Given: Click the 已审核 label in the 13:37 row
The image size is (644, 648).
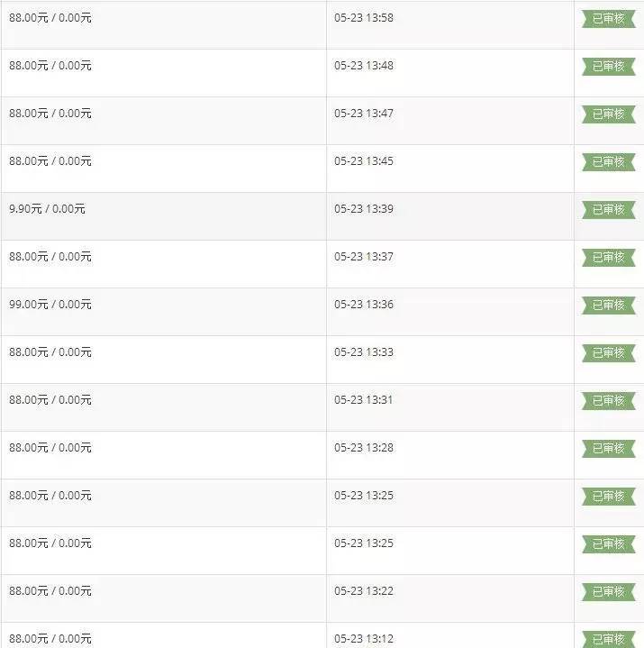Looking at the screenshot, I should tap(608, 258).
